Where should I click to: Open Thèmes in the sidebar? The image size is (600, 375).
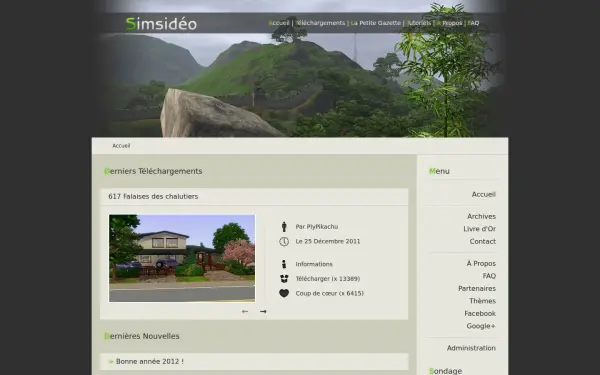click(483, 301)
